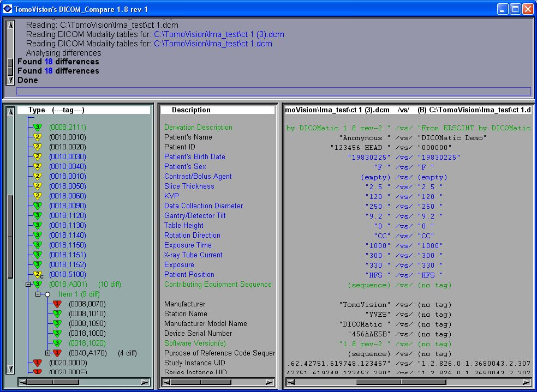Click the tag tree vertical scrollbar thumb
The width and height of the screenshot is (537, 392).
pos(10,237)
